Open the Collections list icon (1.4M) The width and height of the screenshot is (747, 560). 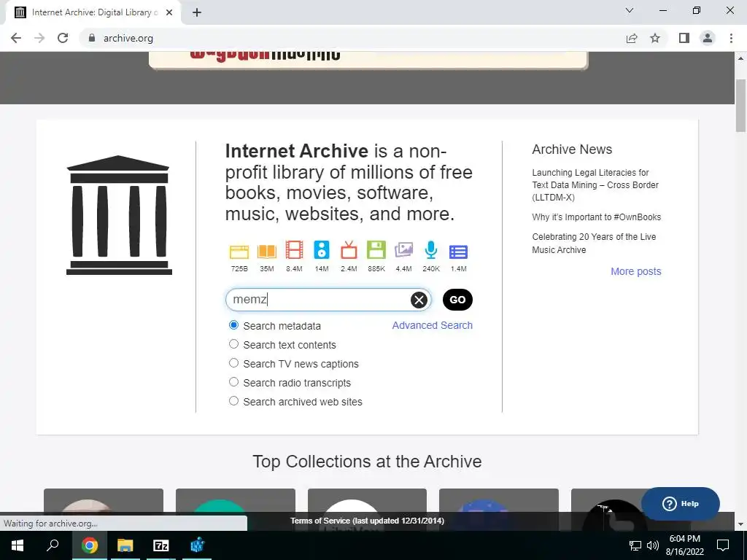[458, 252]
